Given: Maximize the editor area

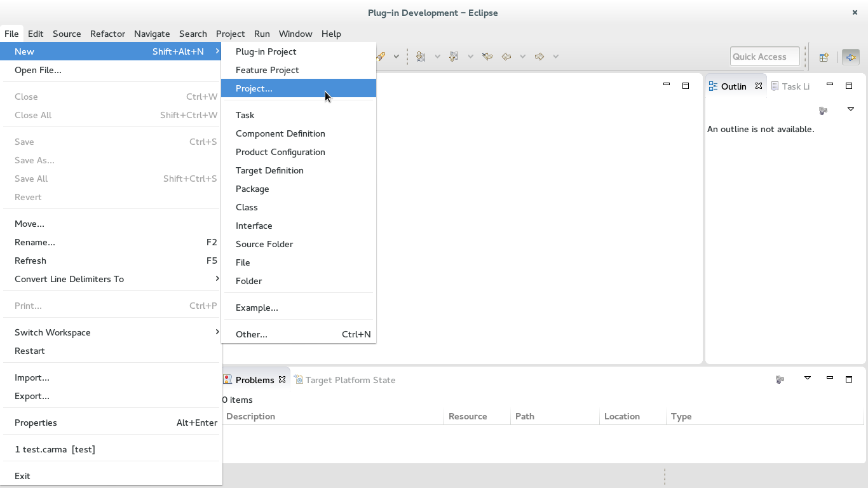Looking at the screenshot, I should pos(686,85).
